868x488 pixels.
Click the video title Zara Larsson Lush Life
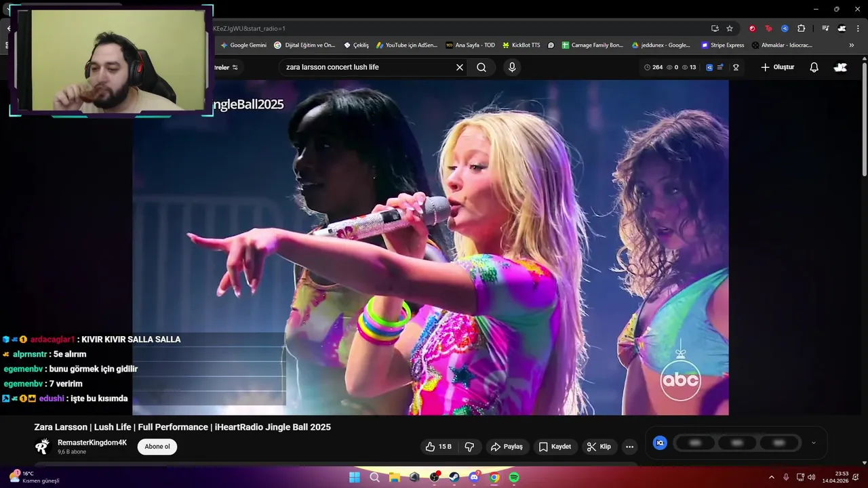(x=182, y=427)
